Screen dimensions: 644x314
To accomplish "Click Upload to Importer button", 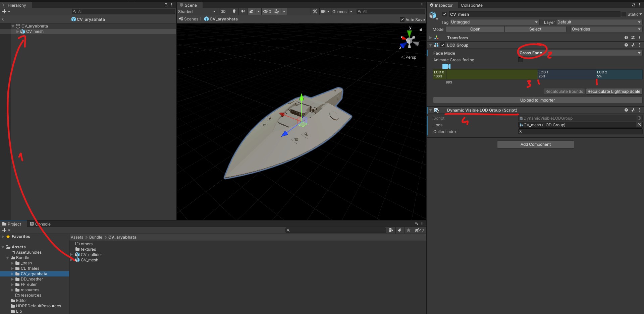I will (537, 100).
